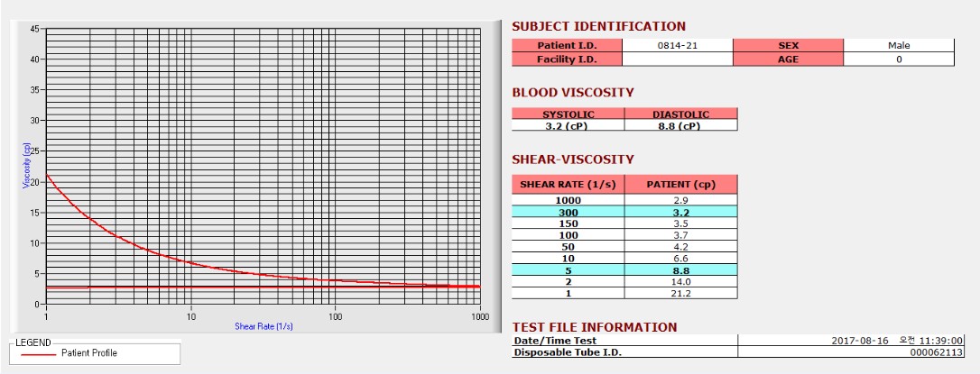Select the shear rate 1000 row
This screenshot has height=374, width=980.
[x=625, y=200]
